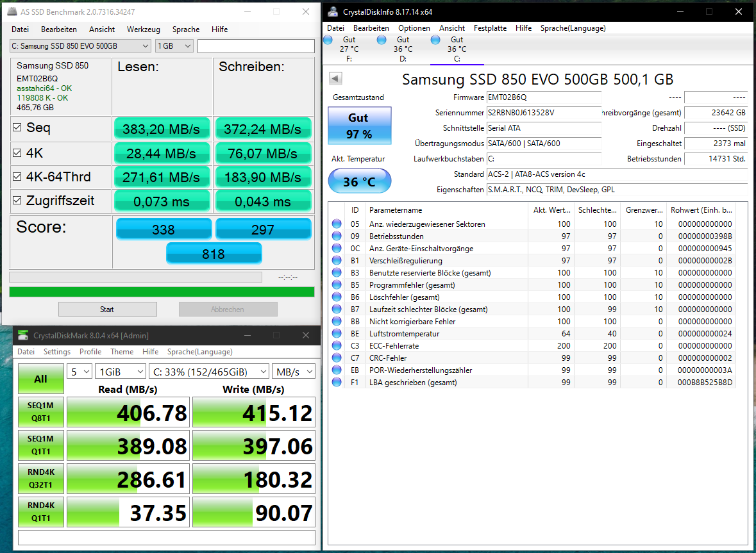Click status orb of POR-Wiederherstellungszähler row
This screenshot has height=553, width=756.
(x=337, y=370)
